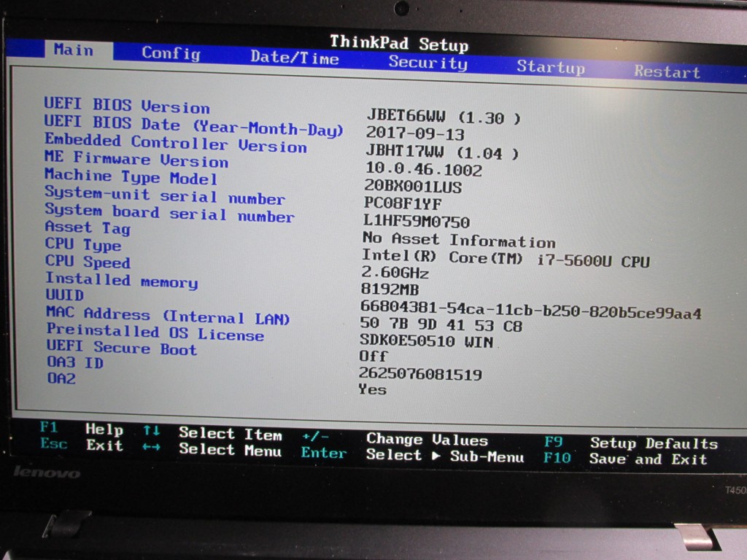Click the 2.60GHz speed value
The image size is (747, 560).
pos(395,273)
